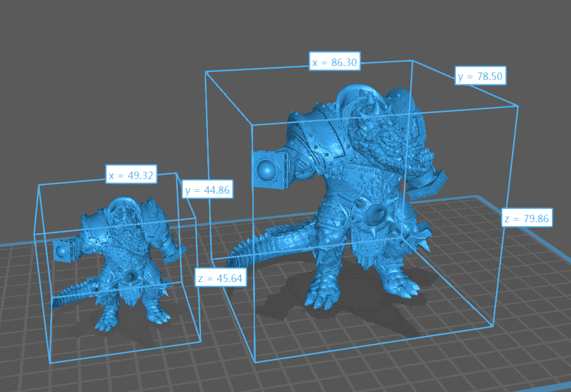This screenshot has height=392, width=571.
Task: Click the cube orb held by large model
Action: click(x=267, y=170)
